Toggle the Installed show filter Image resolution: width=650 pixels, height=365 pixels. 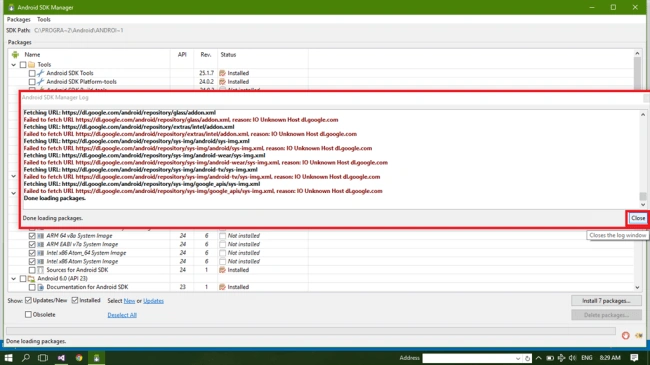click(75, 300)
